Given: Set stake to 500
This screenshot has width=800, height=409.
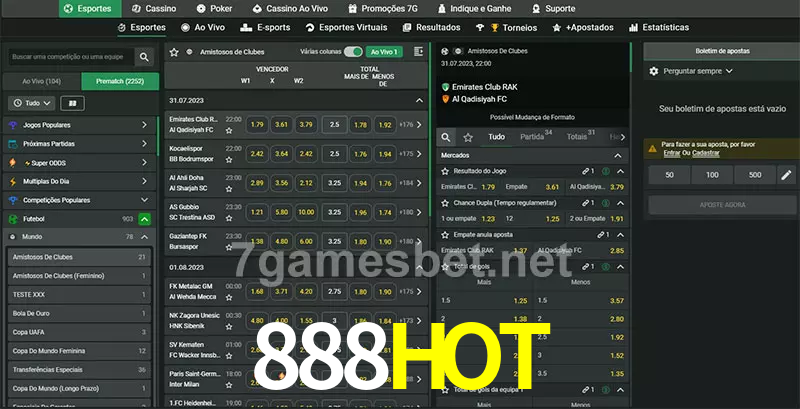Looking at the screenshot, I should tap(755, 175).
